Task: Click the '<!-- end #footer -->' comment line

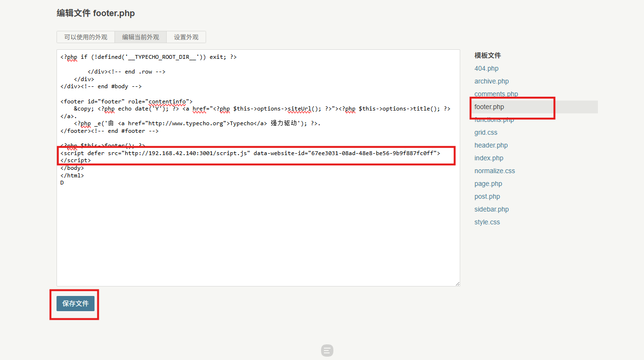Action: tap(110, 131)
